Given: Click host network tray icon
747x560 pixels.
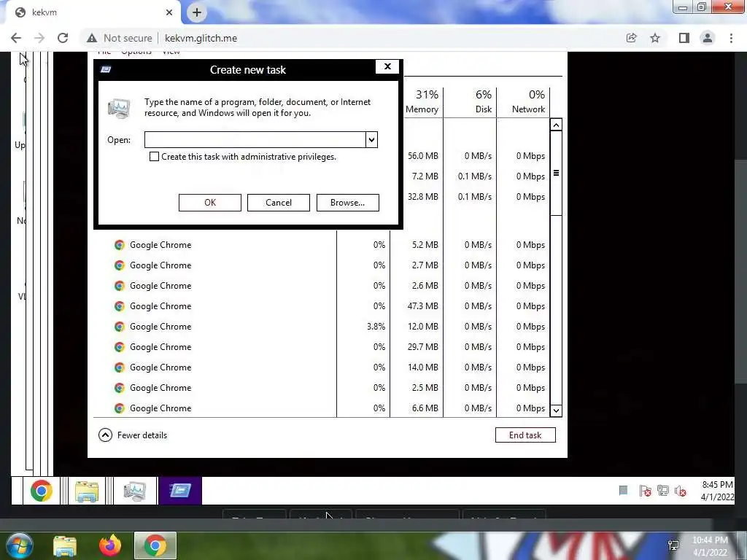Looking at the screenshot, I should coord(673,545).
